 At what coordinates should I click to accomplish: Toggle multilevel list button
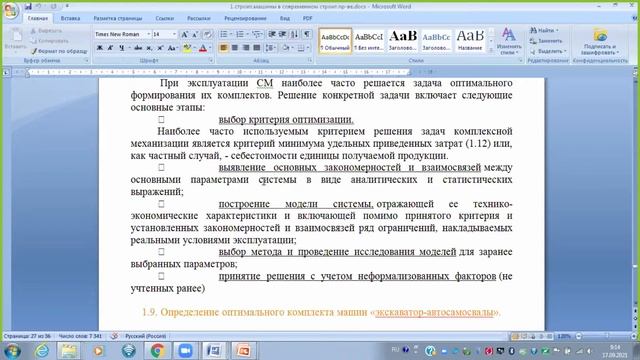[257, 34]
